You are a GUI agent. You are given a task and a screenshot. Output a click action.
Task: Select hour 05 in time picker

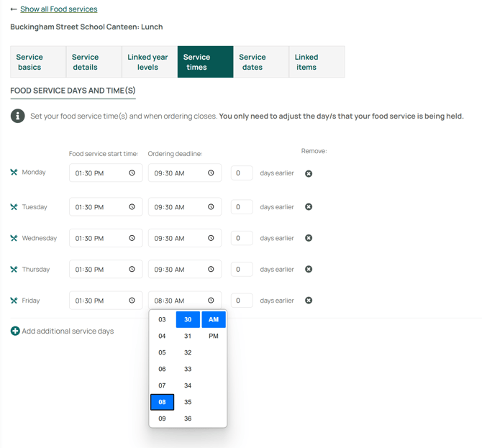point(162,352)
